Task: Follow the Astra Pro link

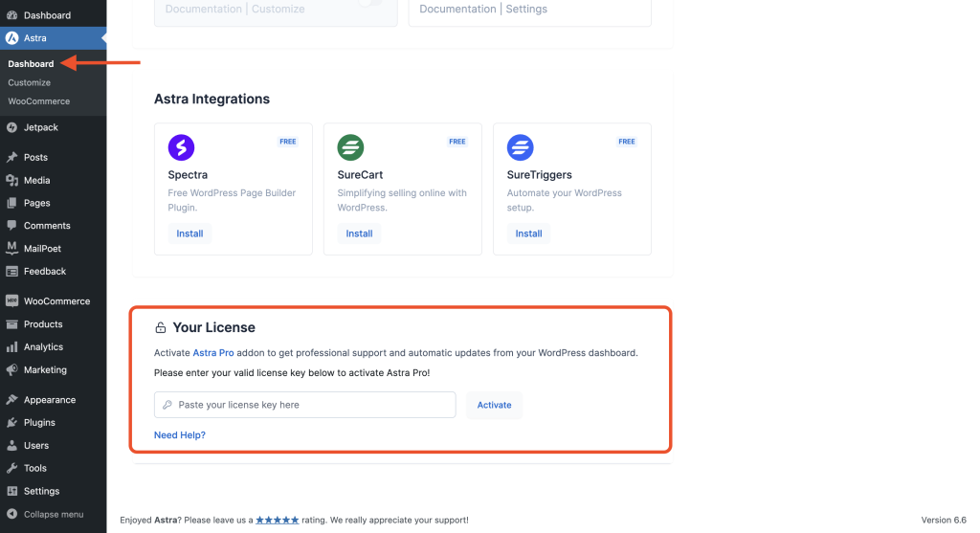Action: point(213,353)
